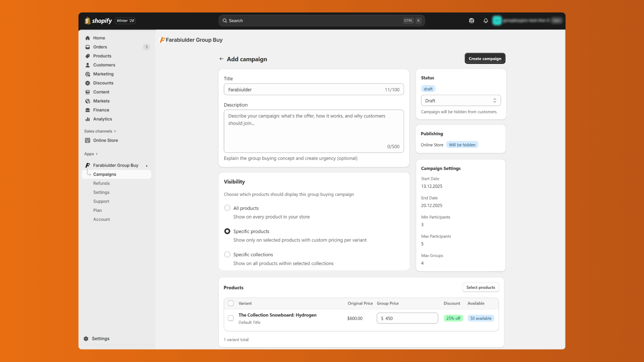Screen dimensions: 644x362
Task: Open the Plan page in sidebar
Action: tap(97, 210)
